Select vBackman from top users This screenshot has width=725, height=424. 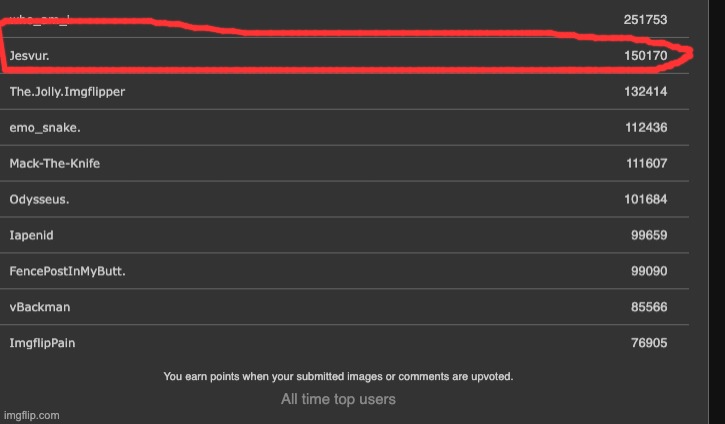coord(39,307)
